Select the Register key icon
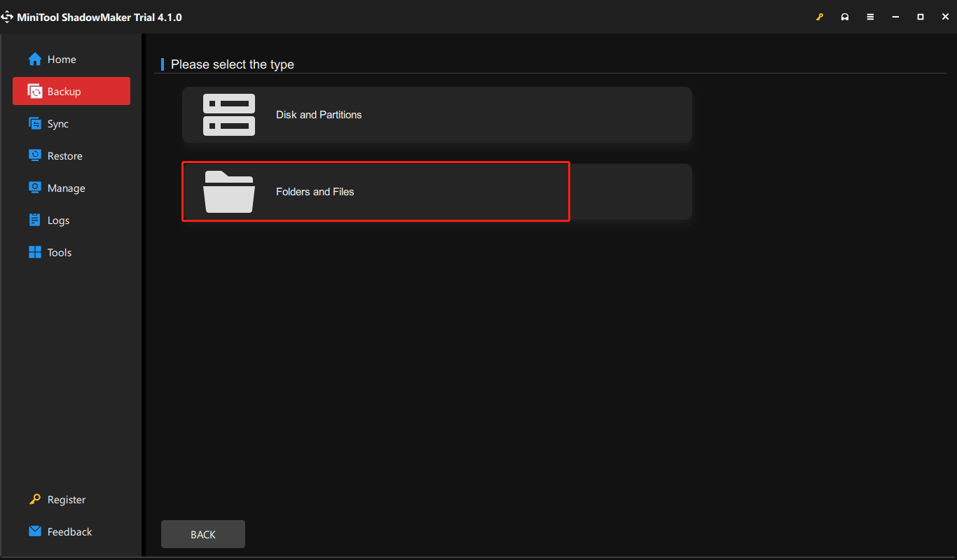 point(34,499)
